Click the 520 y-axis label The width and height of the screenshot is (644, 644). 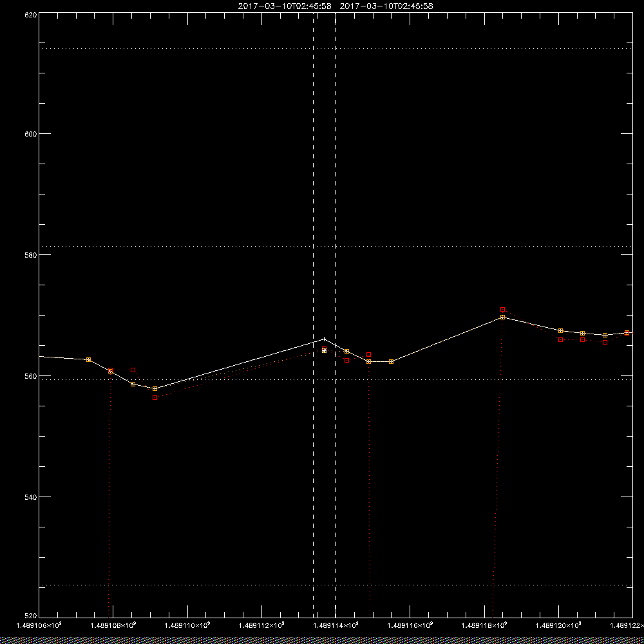pyautogui.click(x=31, y=616)
